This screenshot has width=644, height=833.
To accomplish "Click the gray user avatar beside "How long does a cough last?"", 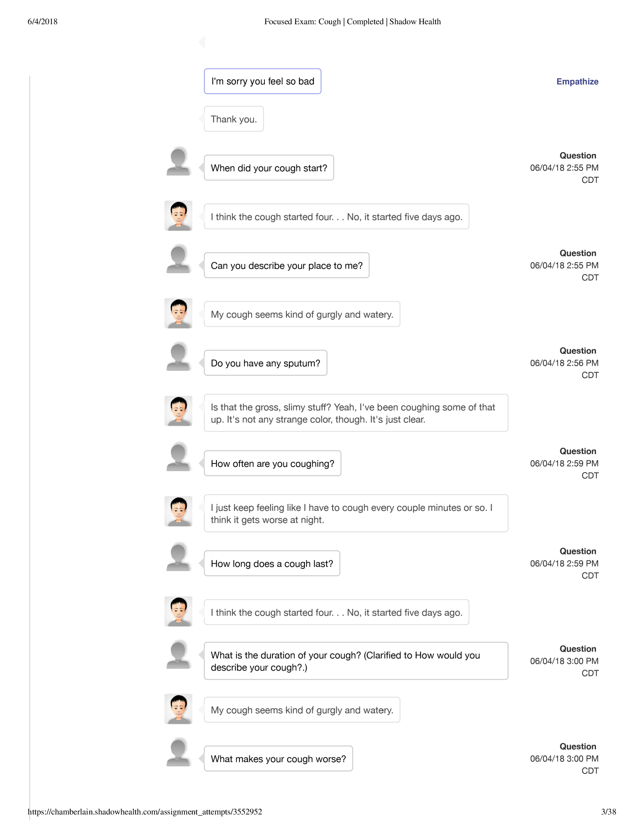I will tap(178, 558).
